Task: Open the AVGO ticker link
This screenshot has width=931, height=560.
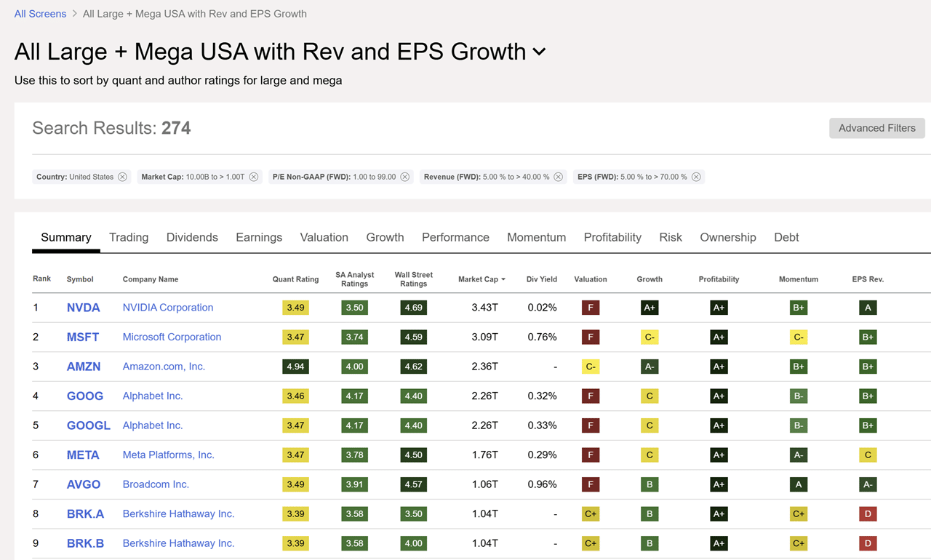Action: pyautogui.click(x=84, y=484)
